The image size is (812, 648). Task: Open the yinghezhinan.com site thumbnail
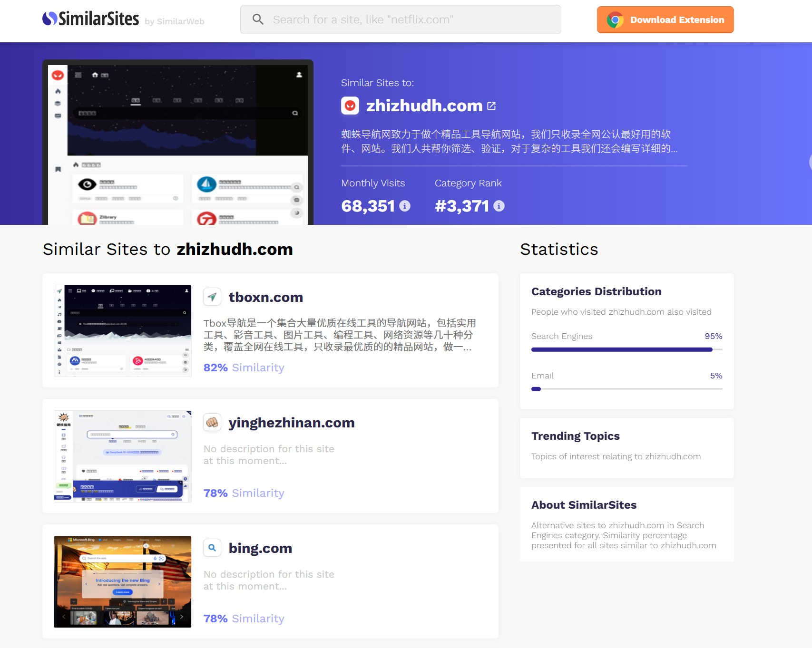tap(123, 456)
